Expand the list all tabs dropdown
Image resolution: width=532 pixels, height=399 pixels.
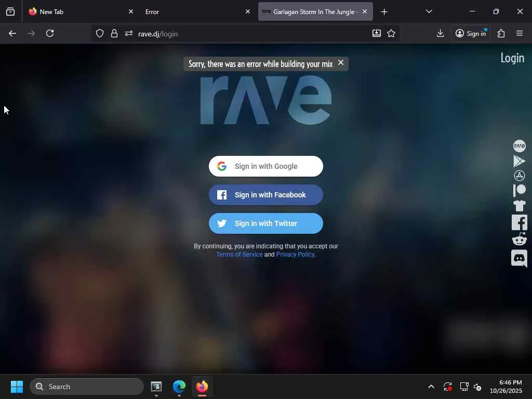[429, 11]
